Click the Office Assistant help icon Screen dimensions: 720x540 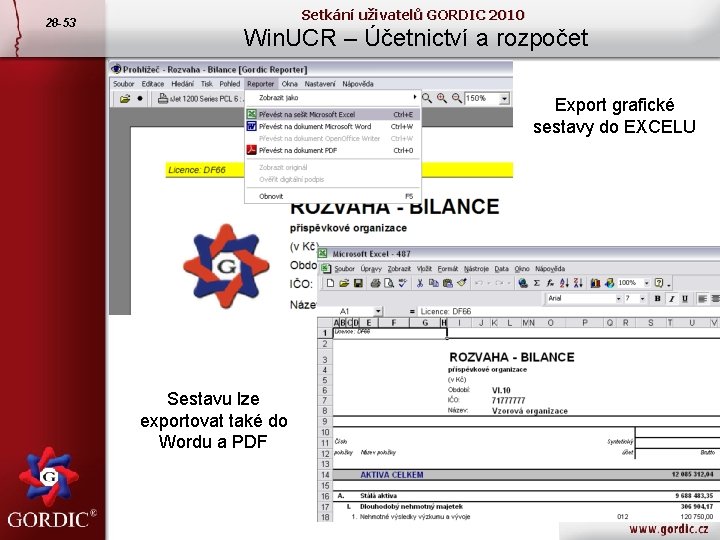tap(659, 283)
